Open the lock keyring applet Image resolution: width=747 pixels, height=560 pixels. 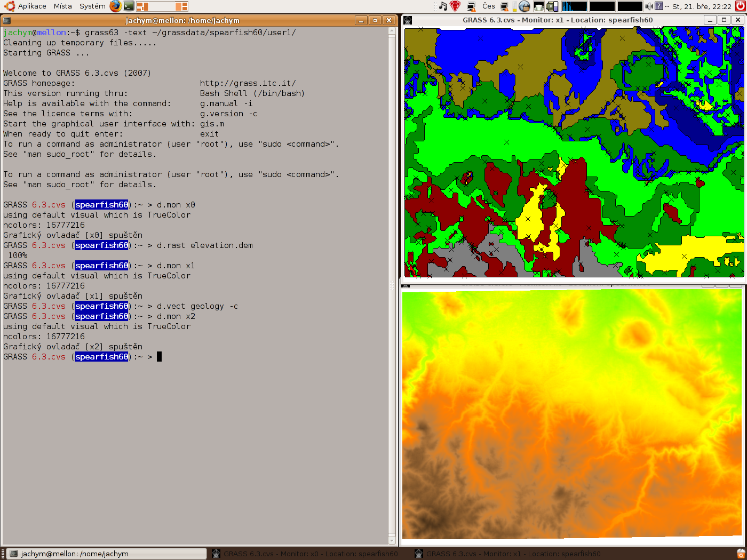[x=524, y=6]
